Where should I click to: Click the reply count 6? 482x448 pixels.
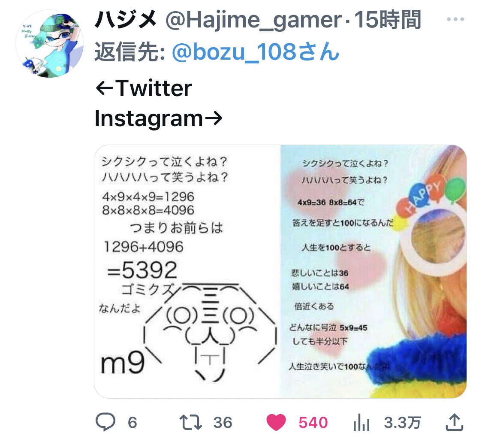coord(132,422)
